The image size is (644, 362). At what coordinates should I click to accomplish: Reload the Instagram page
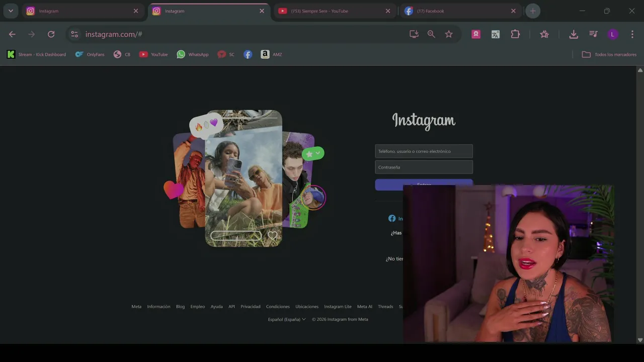(x=51, y=34)
